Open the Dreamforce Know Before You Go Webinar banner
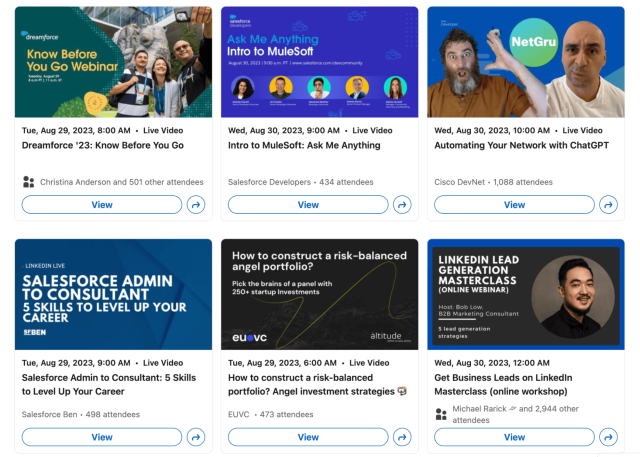The width and height of the screenshot is (640, 457). click(113, 62)
